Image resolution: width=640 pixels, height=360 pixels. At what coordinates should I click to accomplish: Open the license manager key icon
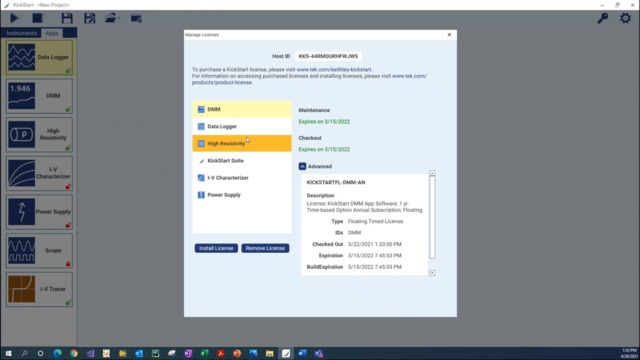pyautogui.click(x=603, y=18)
